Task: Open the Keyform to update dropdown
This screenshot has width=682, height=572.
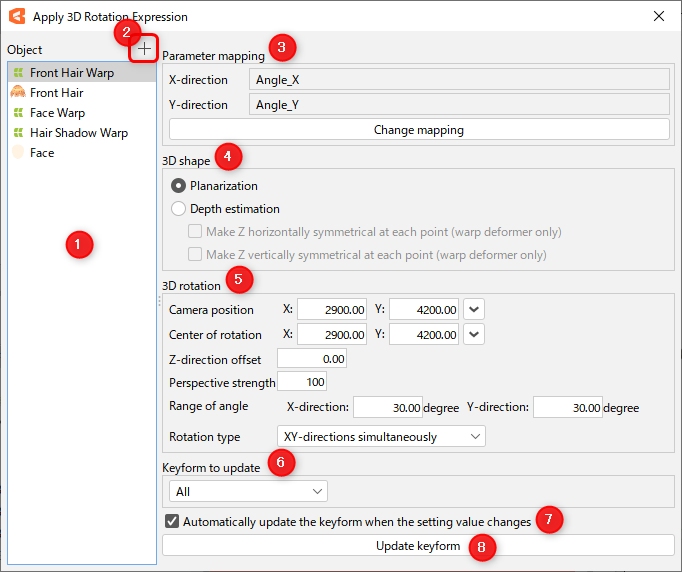Action: click(x=248, y=491)
